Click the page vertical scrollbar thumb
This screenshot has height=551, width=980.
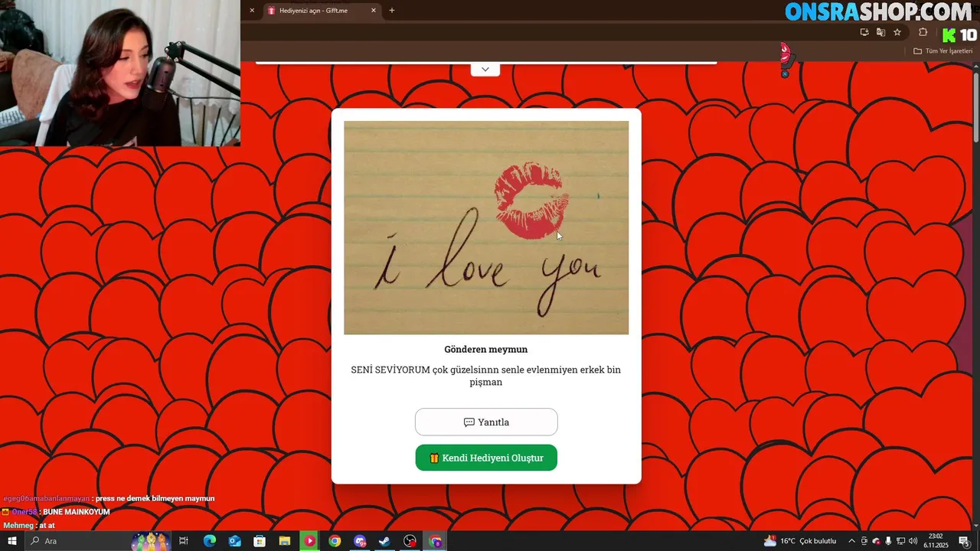pyautogui.click(x=975, y=107)
